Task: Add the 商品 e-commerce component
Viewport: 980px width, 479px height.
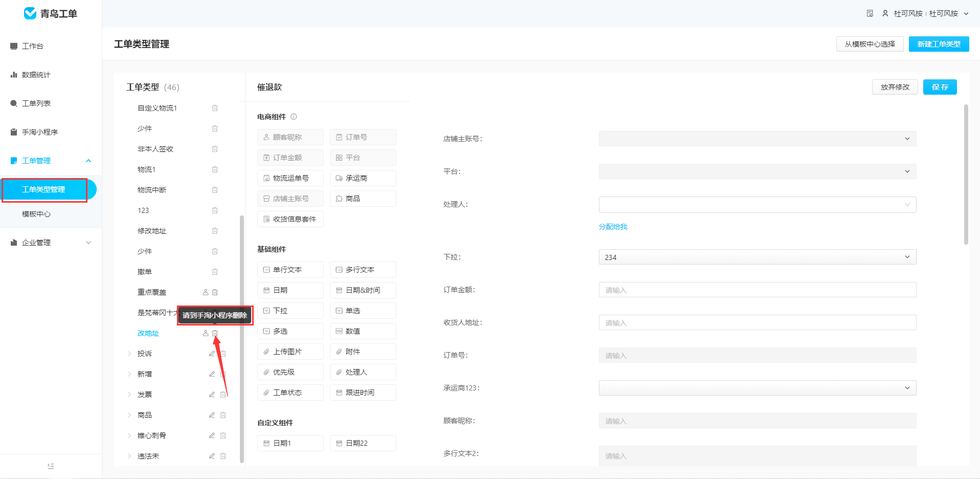Action: 363,199
